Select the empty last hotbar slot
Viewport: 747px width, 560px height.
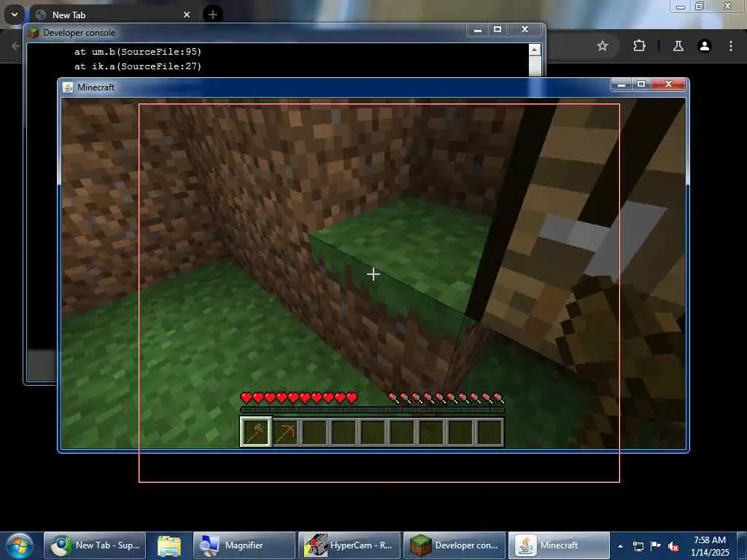(x=489, y=432)
